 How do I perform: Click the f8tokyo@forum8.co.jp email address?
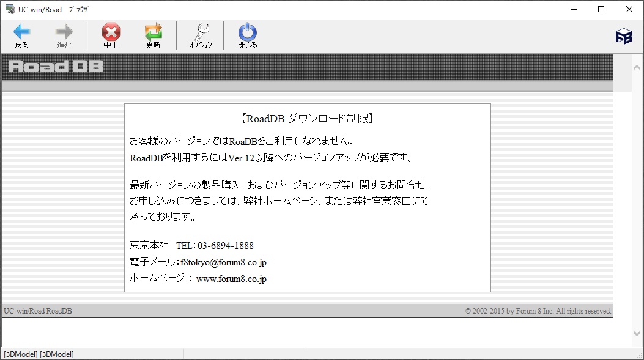tap(223, 262)
